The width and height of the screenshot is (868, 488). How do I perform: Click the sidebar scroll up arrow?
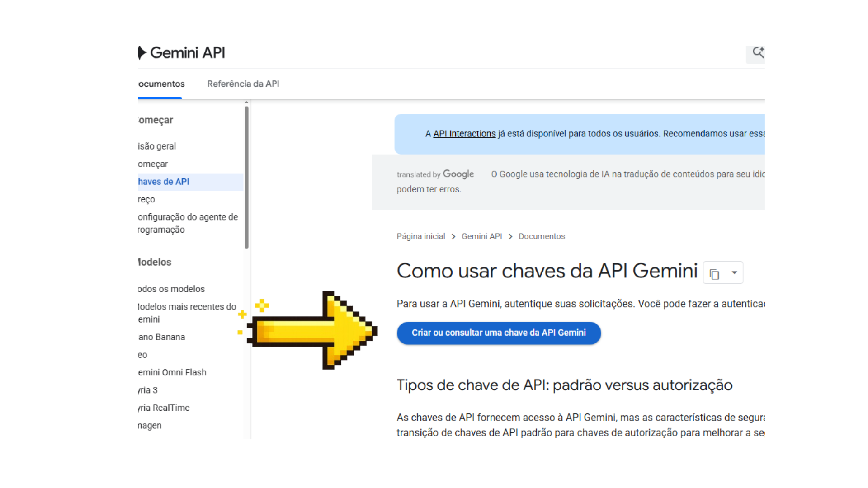pyautogui.click(x=246, y=103)
